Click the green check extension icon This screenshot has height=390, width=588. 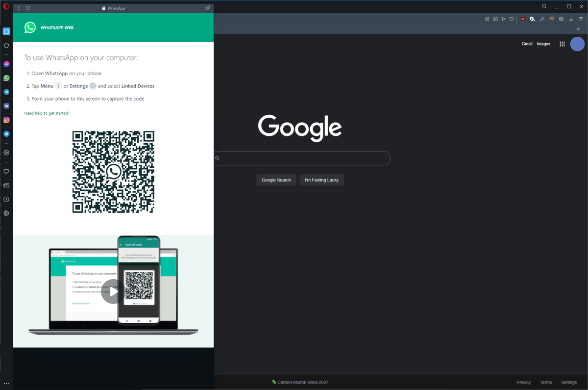point(552,19)
